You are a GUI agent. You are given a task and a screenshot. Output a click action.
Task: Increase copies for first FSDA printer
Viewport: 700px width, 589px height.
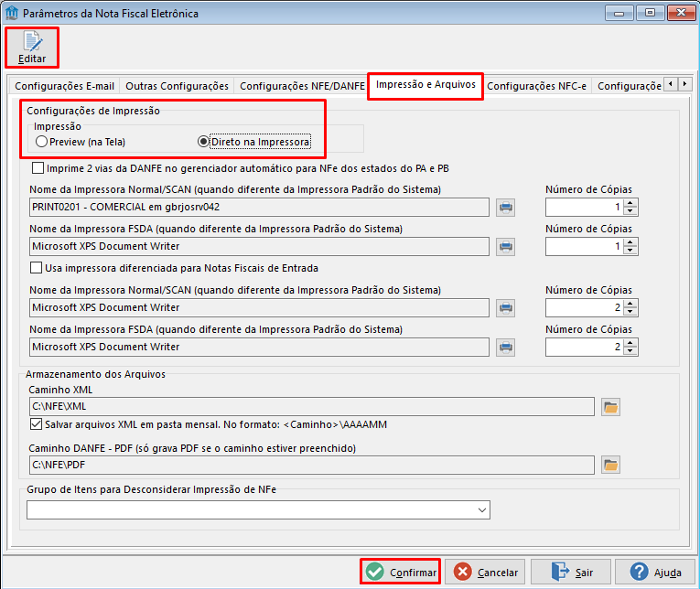click(630, 242)
